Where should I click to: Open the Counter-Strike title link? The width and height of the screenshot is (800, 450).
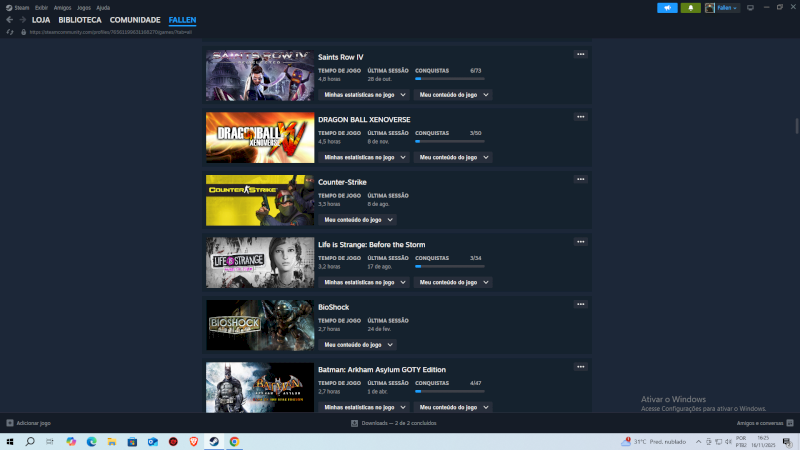point(342,182)
